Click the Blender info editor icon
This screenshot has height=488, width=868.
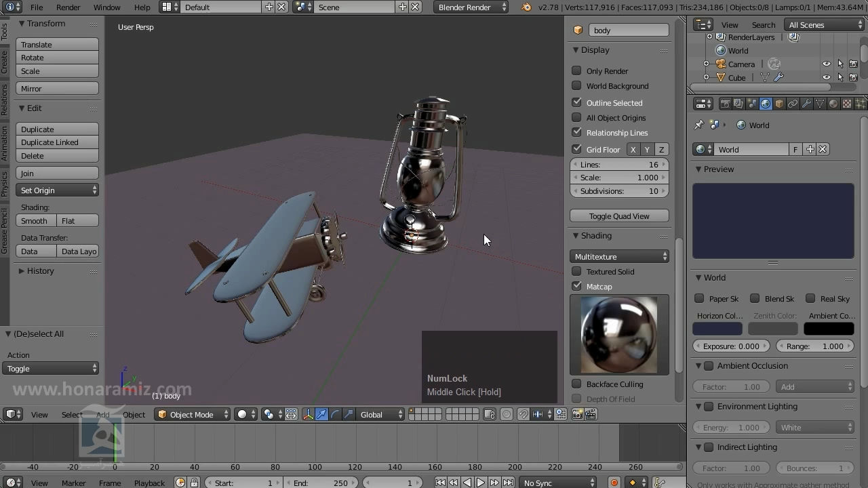(13, 7)
